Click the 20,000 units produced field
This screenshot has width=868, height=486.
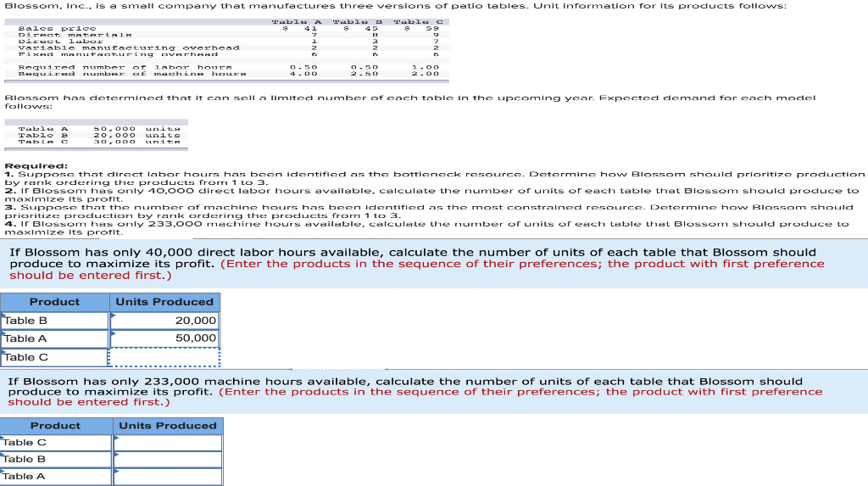[x=164, y=321]
